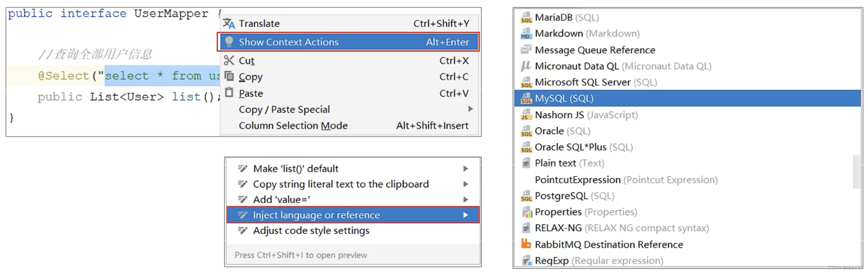Open Copy / Paste Special menu entry

pos(349,109)
